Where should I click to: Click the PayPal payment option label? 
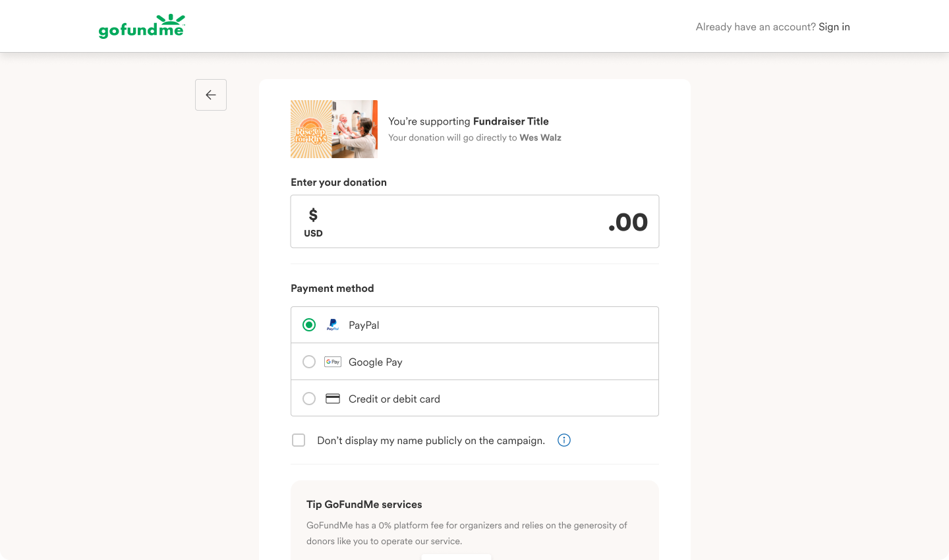click(x=364, y=325)
